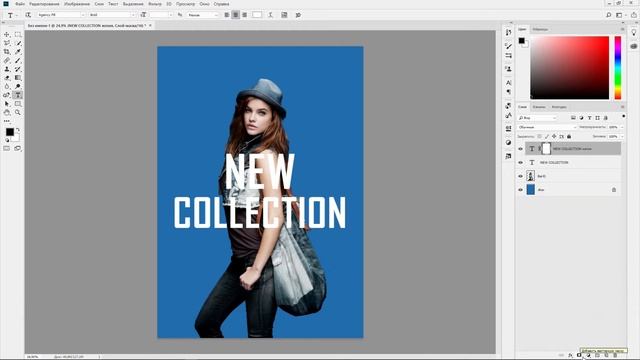Hide the model photo layer
640x360 pixels.
pyautogui.click(x=520, y=176)
